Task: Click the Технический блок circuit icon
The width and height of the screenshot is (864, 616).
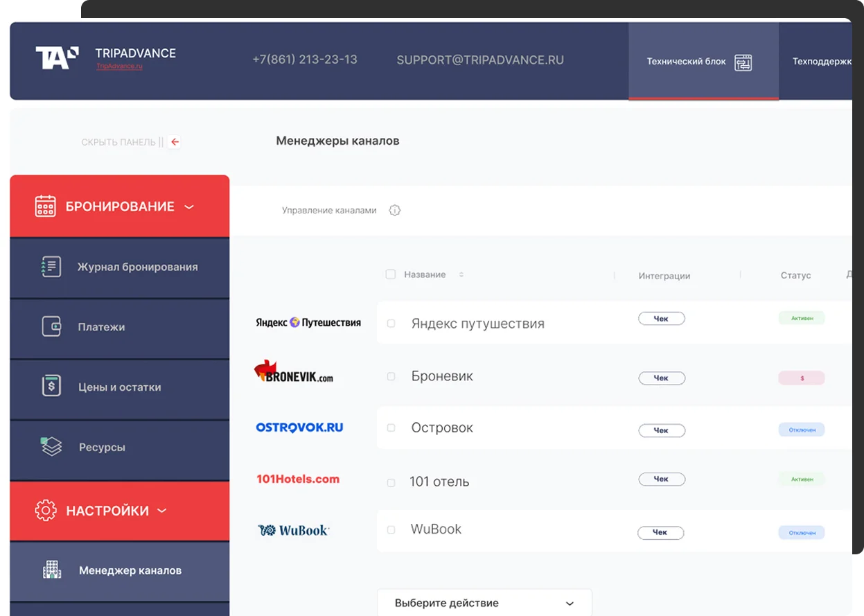Action: pos(743,62)
